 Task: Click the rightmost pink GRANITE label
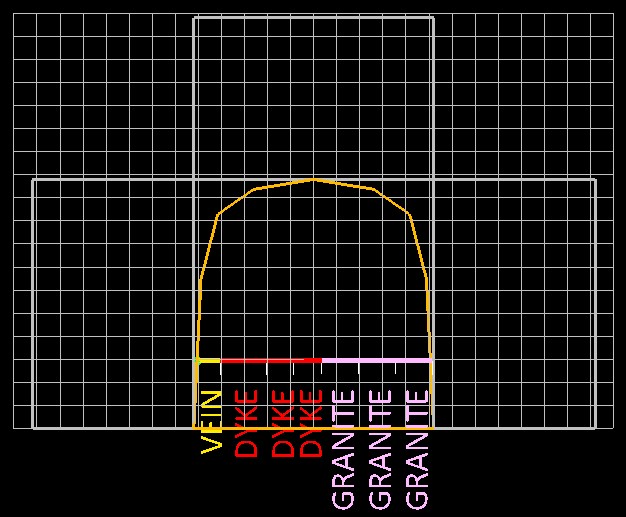point(417,450)
